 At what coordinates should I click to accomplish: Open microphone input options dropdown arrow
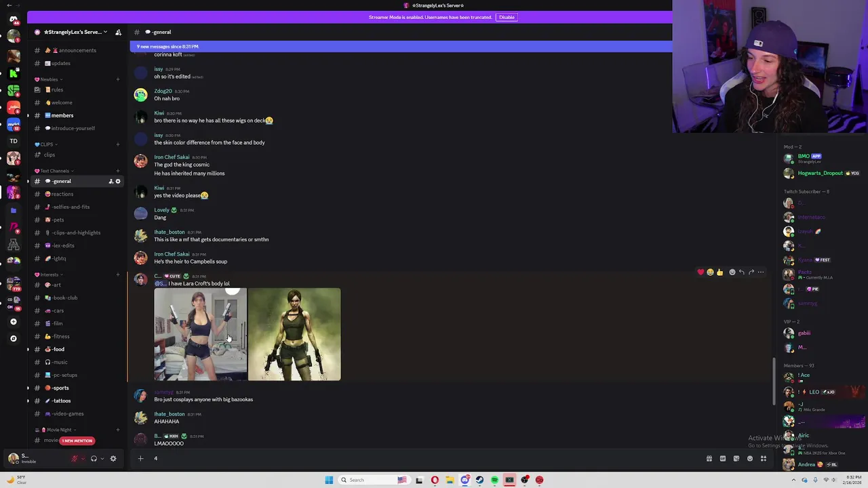click(x=83, y=459)
